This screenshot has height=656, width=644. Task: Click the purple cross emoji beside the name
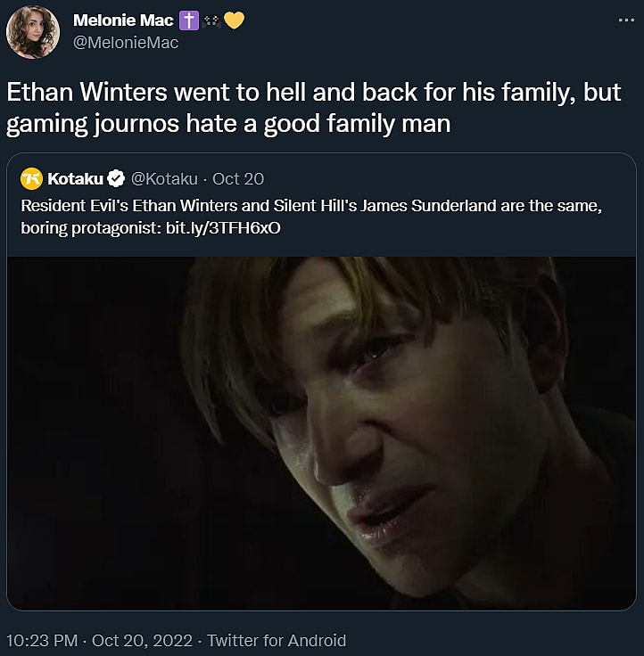189,21
